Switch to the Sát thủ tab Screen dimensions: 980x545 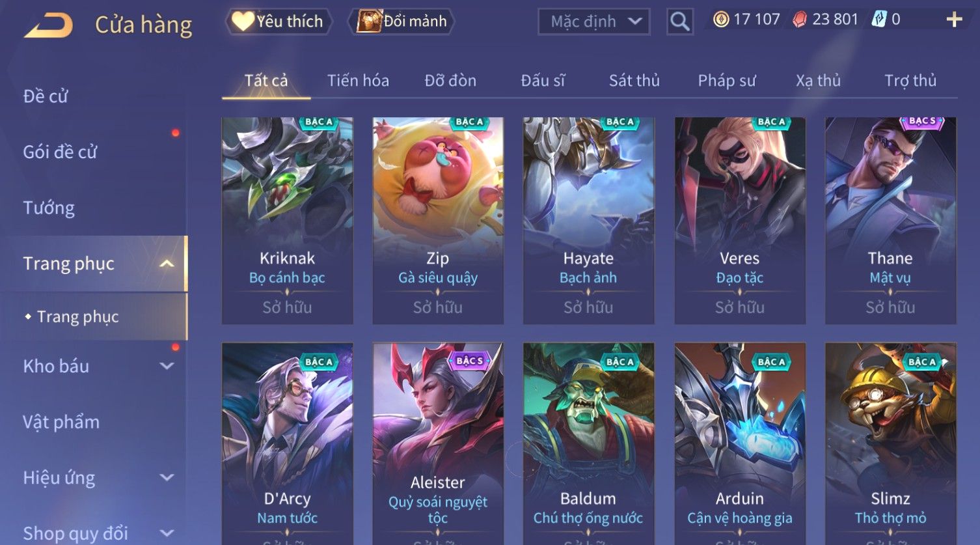(634, 81)
